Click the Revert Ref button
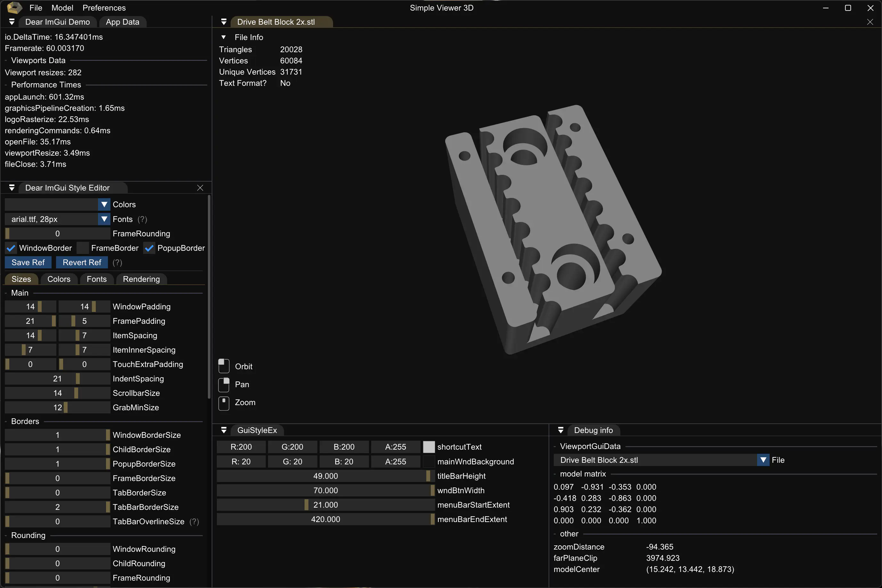The height and width of the screenshot is (588, 882). pyautogui.click(x=82, y=263)
